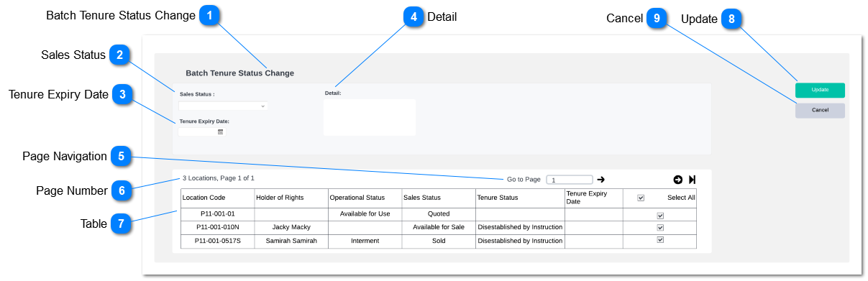The width and height of the screenshot is (868, 281).
Task: Click the green Update button
Action: (x=820, y=90)
